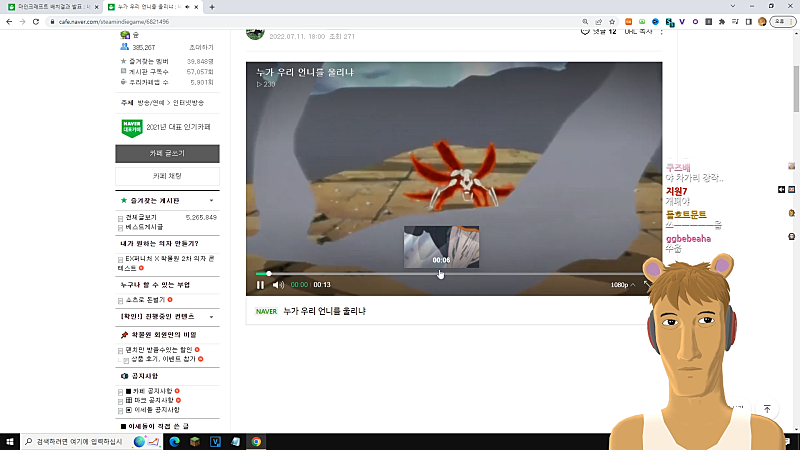
Task: Open the 1080p quality selector
Action: click(622, 285)
